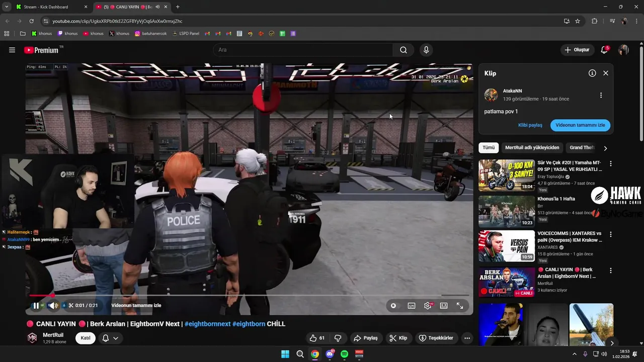This screenshot has width=644, height=362.
Task: Open Windows Start menu
Action: [285, 354]
